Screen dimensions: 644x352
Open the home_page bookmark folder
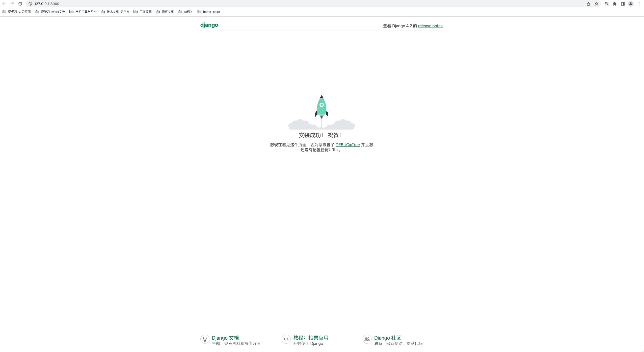click(208, 12)
